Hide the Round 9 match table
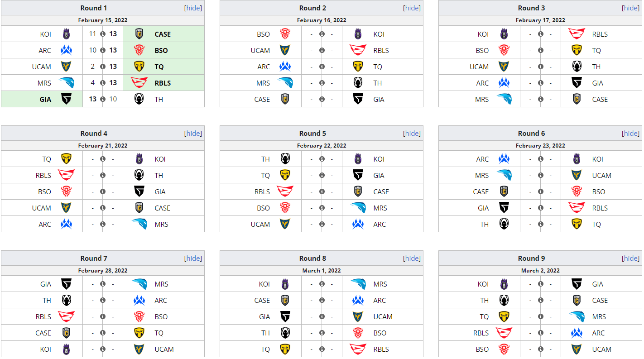The height and width of the screenshot is (359, 644). click(631, 258)
